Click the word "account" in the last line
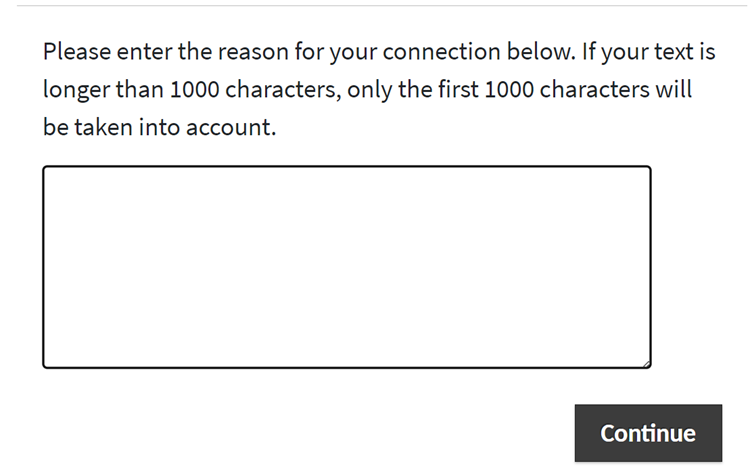750x470 pixels. pyautogui.click(x=232, y=129)
